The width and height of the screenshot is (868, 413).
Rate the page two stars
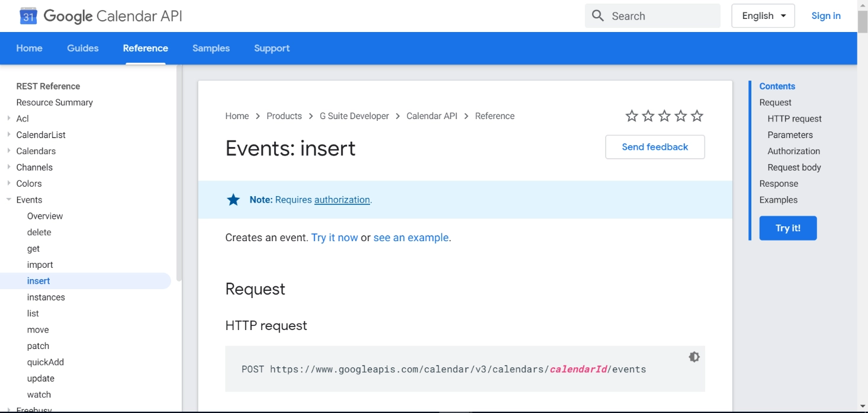coord(648,116)
